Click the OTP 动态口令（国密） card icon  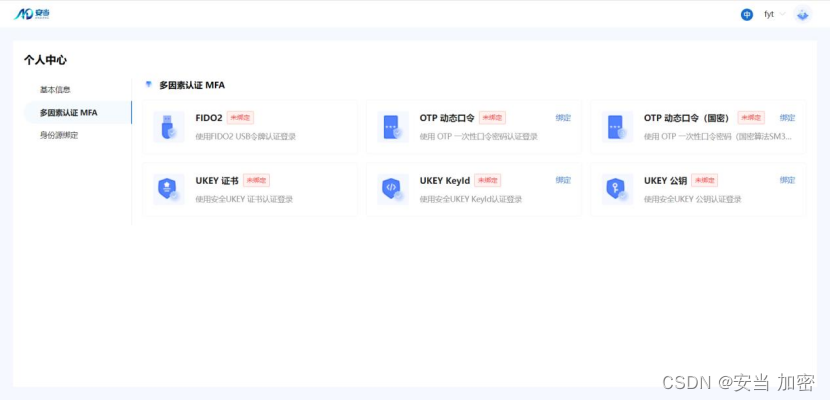(x=615, y=127)
